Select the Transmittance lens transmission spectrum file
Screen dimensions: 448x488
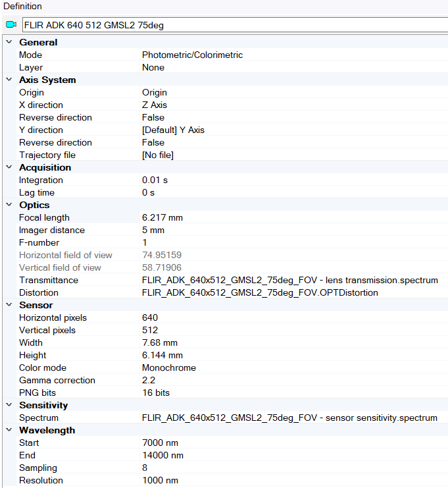pos(289,280)
